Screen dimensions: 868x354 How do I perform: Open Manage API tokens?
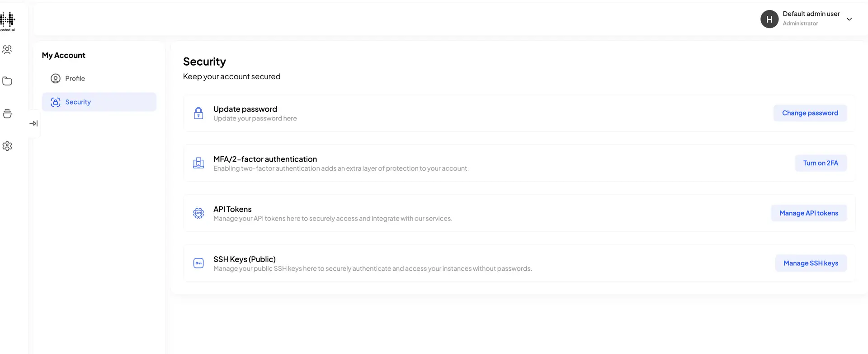coord(809,213)
